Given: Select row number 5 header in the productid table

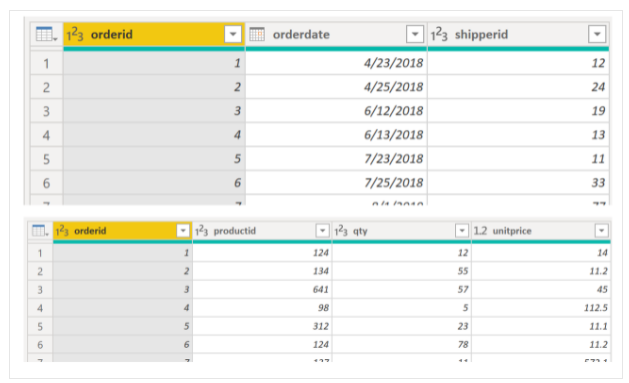Looking at the screenshot, I should coord(40,326).
